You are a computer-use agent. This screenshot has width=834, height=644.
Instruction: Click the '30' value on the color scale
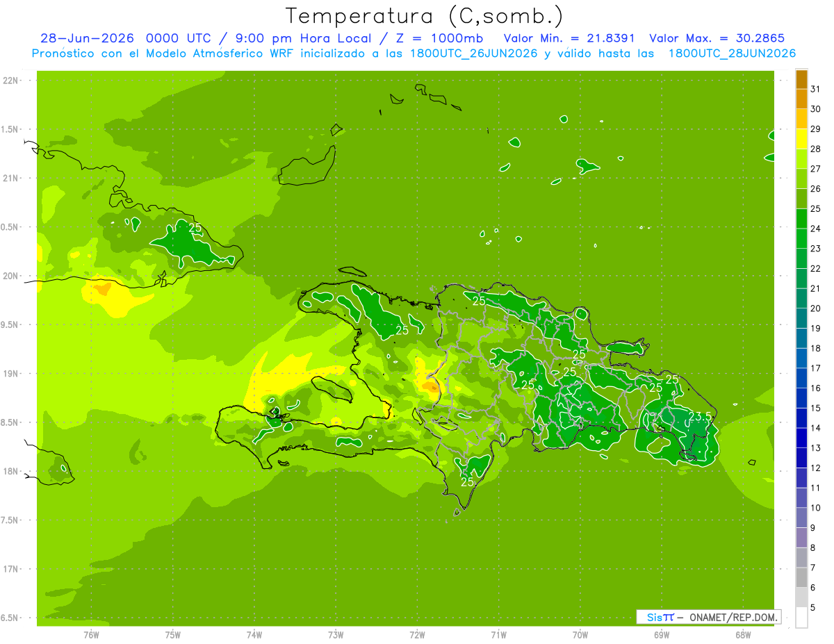(x=816, y=109)
